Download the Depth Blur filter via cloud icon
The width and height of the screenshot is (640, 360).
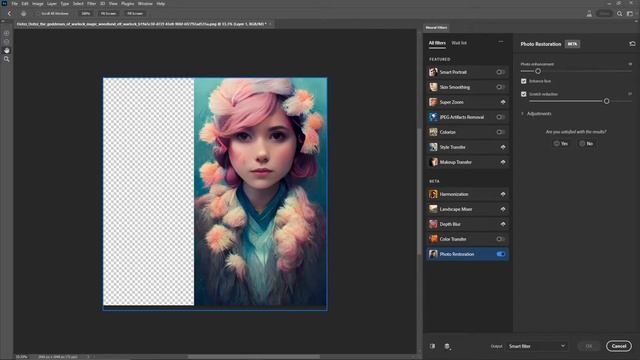[x=503, y=224]
